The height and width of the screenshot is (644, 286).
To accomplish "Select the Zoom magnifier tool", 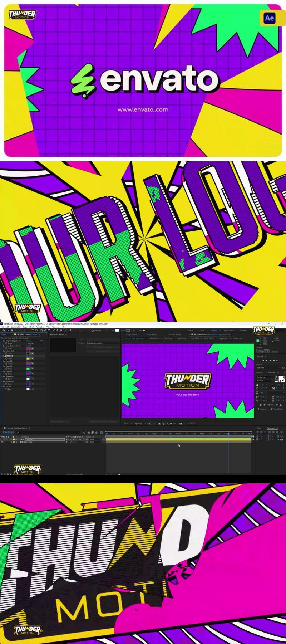I will point(16,331).
